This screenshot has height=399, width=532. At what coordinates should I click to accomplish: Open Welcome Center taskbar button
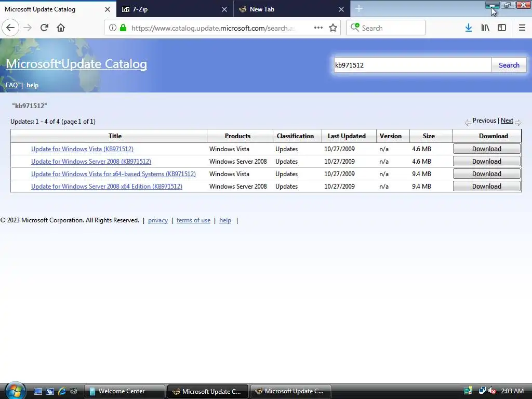pos(124,391)
